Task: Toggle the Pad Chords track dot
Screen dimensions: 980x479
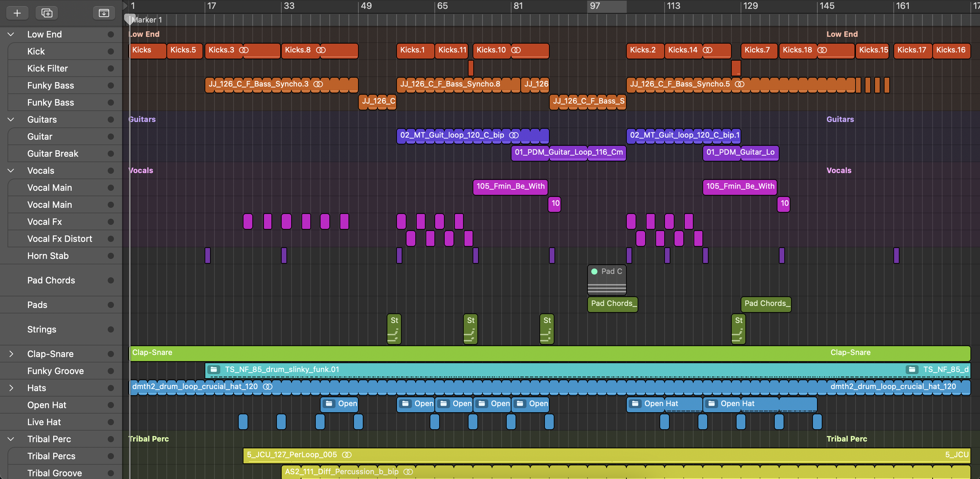Action: point(111,281)
